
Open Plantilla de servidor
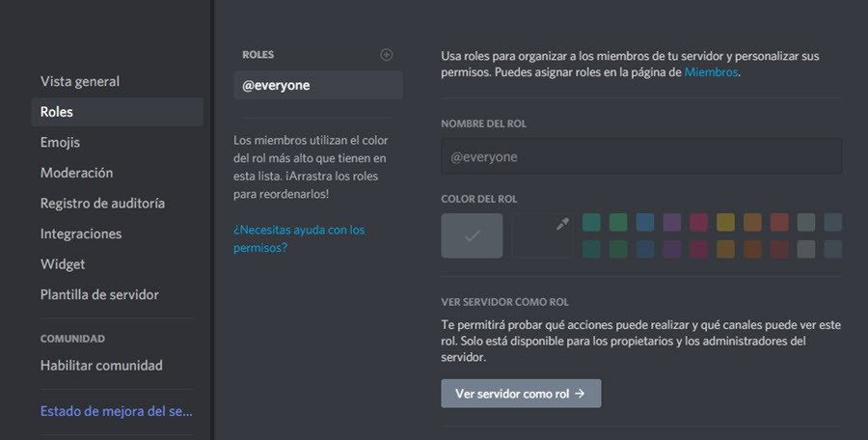click(x=99, y=294)
